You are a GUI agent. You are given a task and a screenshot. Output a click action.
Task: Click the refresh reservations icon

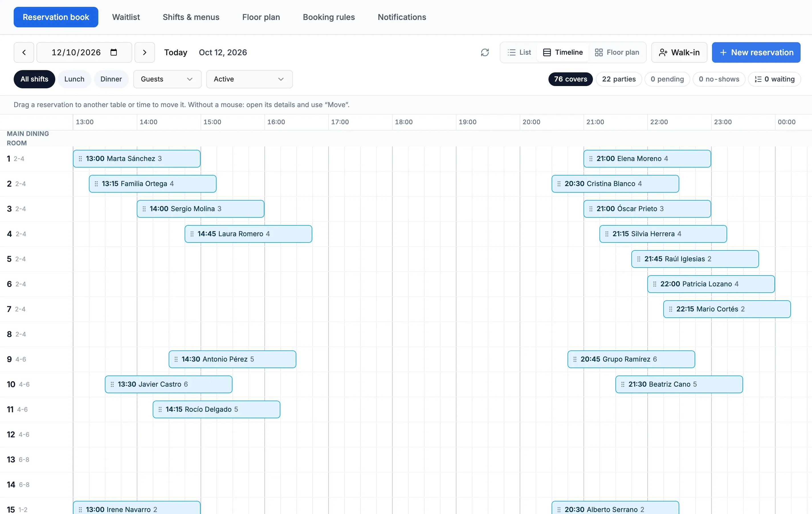(485, 52)
